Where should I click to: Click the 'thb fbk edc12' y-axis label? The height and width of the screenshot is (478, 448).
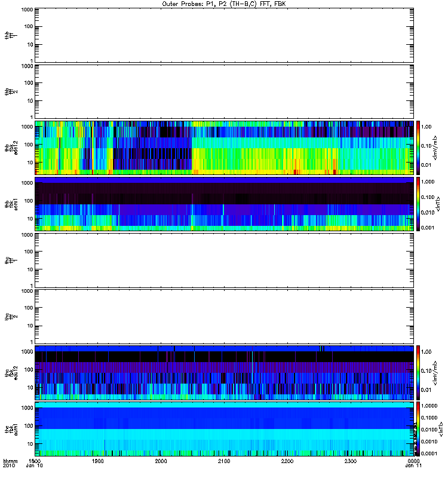pos(11,148)
